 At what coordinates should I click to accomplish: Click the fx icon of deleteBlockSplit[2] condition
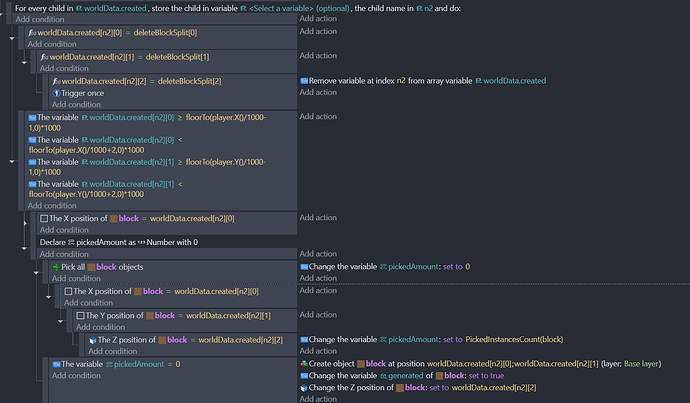(x=56, y=81)
